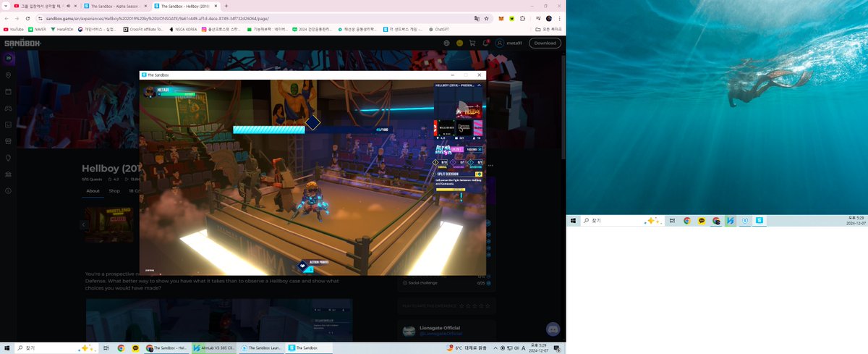868x354 pixels.
Task: Select the About tab on experience page
Action: coord(93,191)
